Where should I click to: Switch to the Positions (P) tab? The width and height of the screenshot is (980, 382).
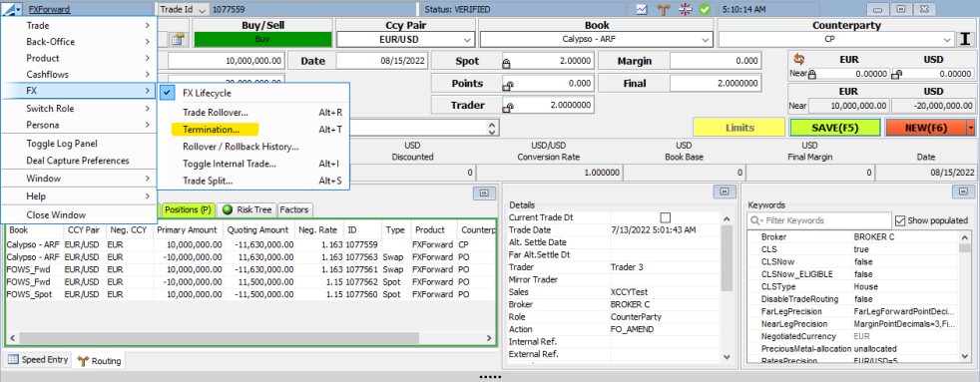[x=188, y=209]
